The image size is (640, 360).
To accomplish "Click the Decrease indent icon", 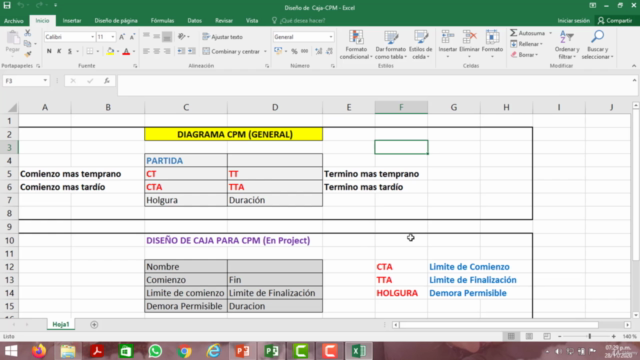I will [181, 51].
